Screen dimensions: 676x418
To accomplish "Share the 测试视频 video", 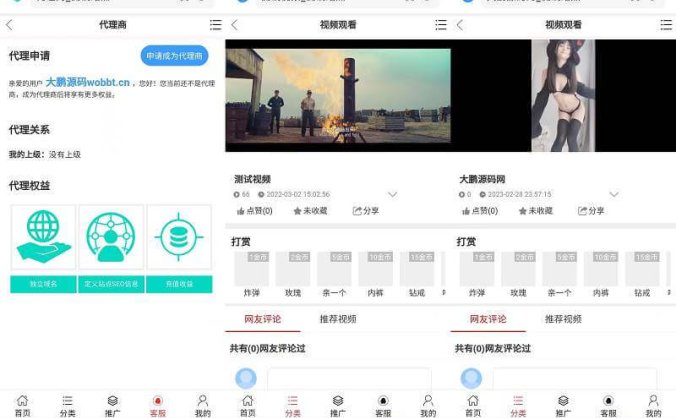I will pyautogui.click(x=366, y=211).
